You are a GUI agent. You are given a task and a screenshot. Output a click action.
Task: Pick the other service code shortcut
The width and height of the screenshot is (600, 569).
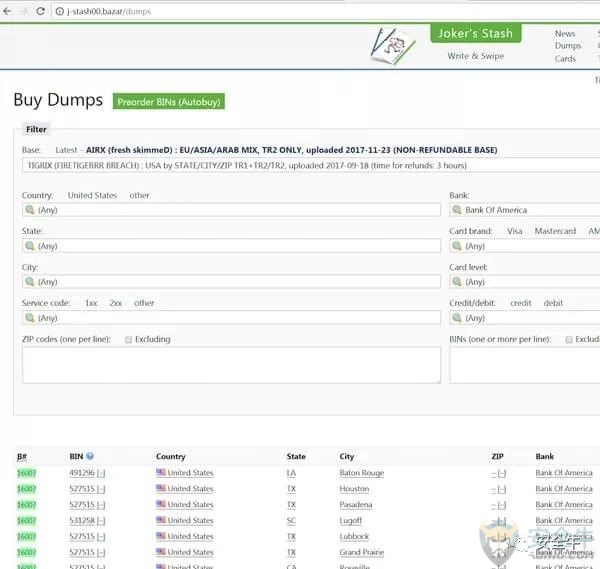[x=144, y=303]
